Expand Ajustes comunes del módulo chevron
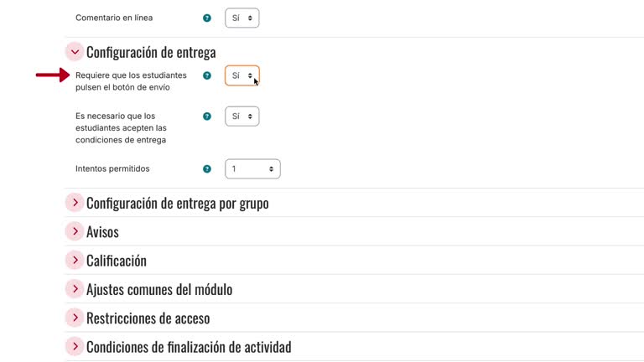The width and height of the screenshot is (644, 362). point(75,289)
